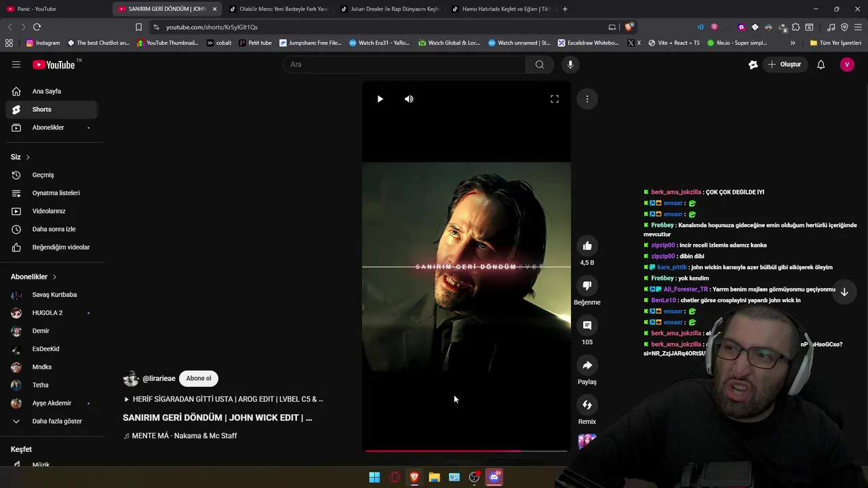The height and width of the screenshot is (488, 868).
Task: Switch to the Panic - YouTube tab
Action: pos(56,9)
